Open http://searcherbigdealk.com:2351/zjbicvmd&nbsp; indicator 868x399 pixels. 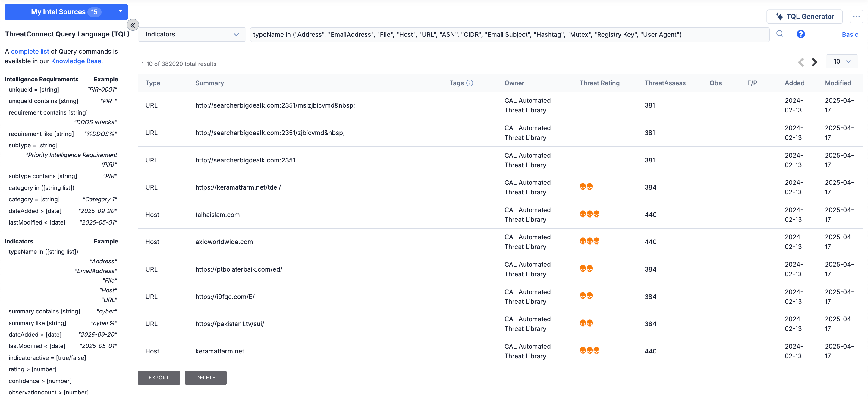tap(270, 133)
